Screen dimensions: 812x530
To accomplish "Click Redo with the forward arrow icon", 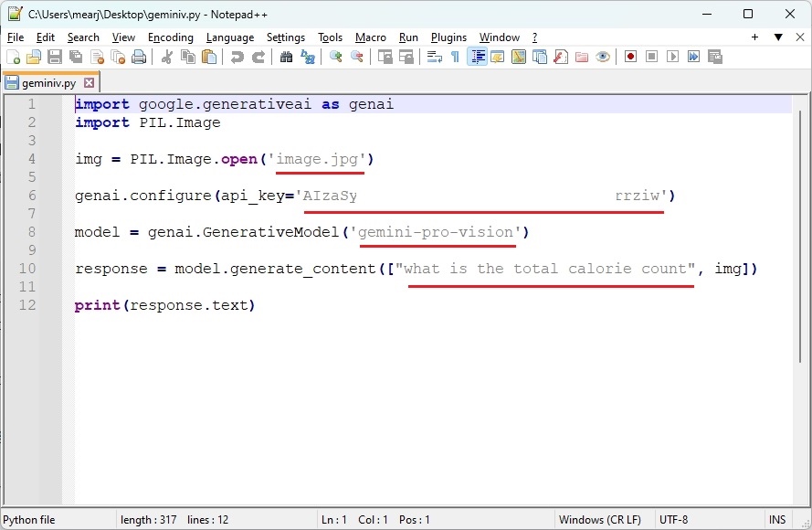I will [x=259, y=56].
